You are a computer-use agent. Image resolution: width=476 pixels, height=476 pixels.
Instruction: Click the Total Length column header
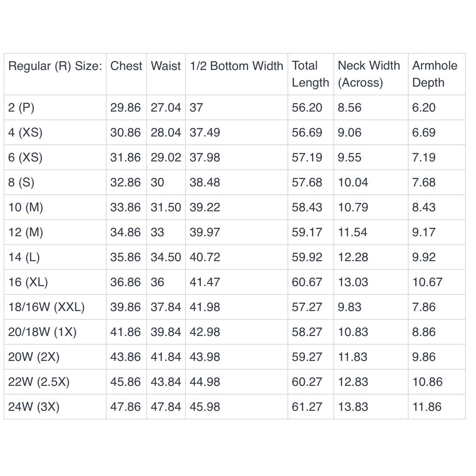click(310, 74)
